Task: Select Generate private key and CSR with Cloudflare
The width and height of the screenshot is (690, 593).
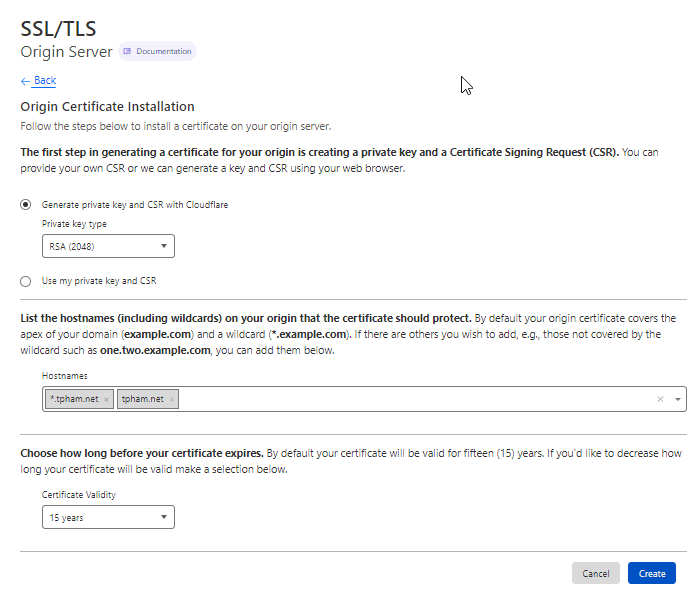Action: (26, 205)
